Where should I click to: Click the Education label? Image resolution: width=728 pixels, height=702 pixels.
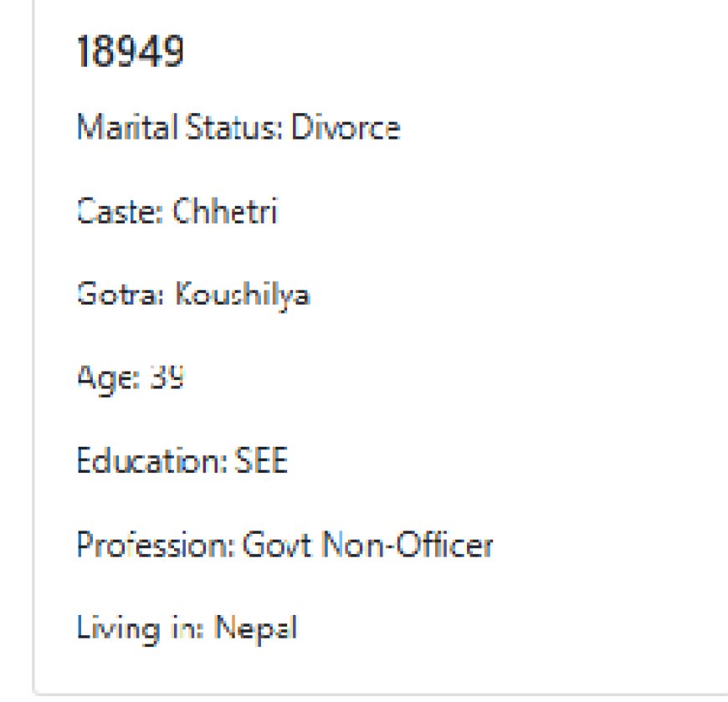point(152,460)
